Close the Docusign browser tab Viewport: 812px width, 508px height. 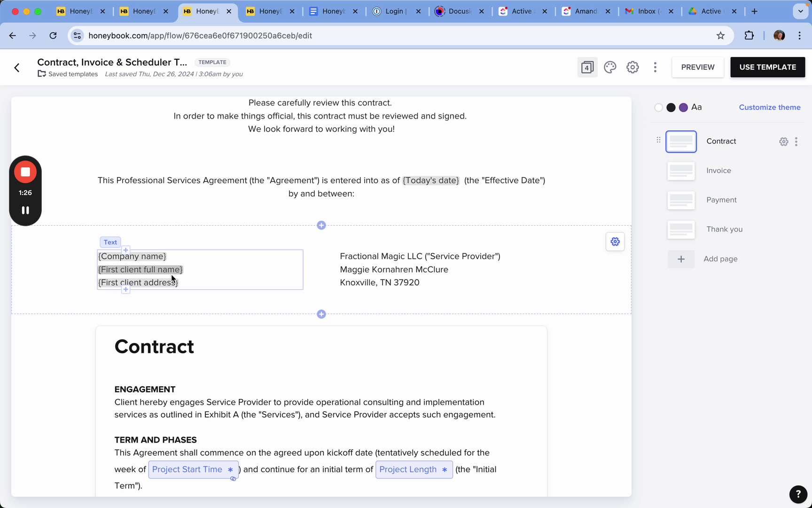(482, 11)
